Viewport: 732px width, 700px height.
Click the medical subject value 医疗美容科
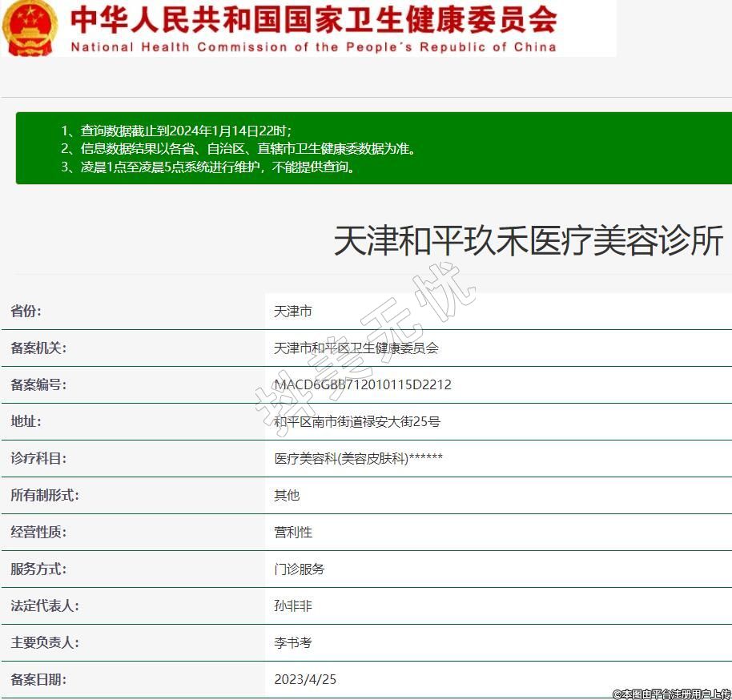tap(358, 458)
